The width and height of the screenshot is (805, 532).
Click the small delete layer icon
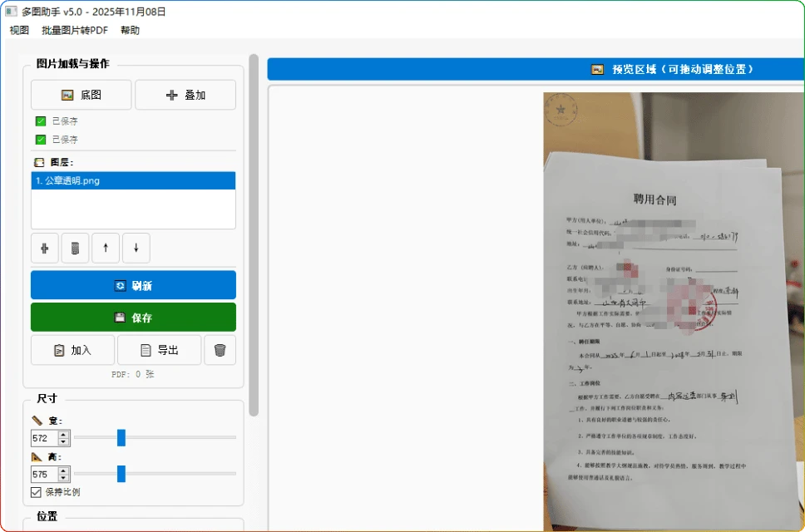[x=75, y=248]
